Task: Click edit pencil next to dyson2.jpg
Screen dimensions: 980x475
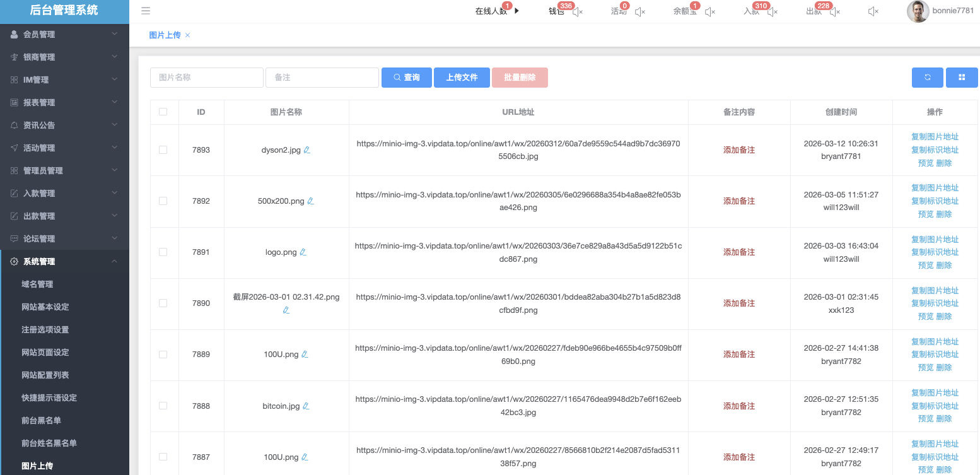Action: coord(307,150)
